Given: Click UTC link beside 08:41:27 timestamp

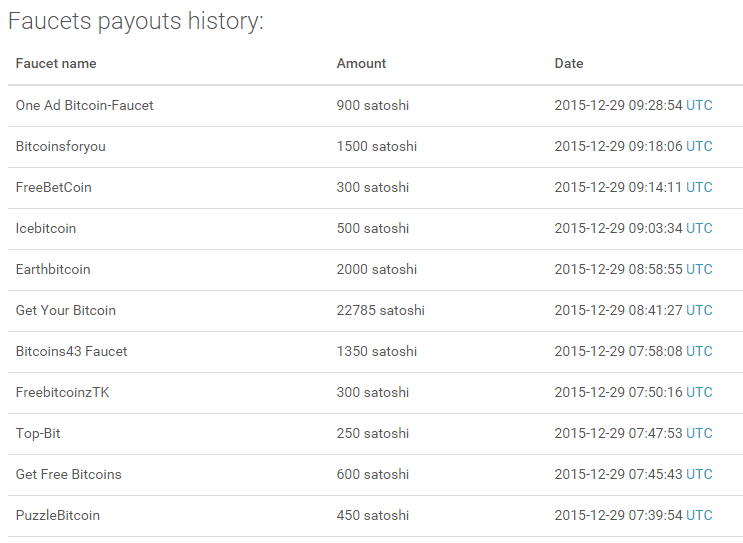Looking at the screenshot, I should 699,310.
